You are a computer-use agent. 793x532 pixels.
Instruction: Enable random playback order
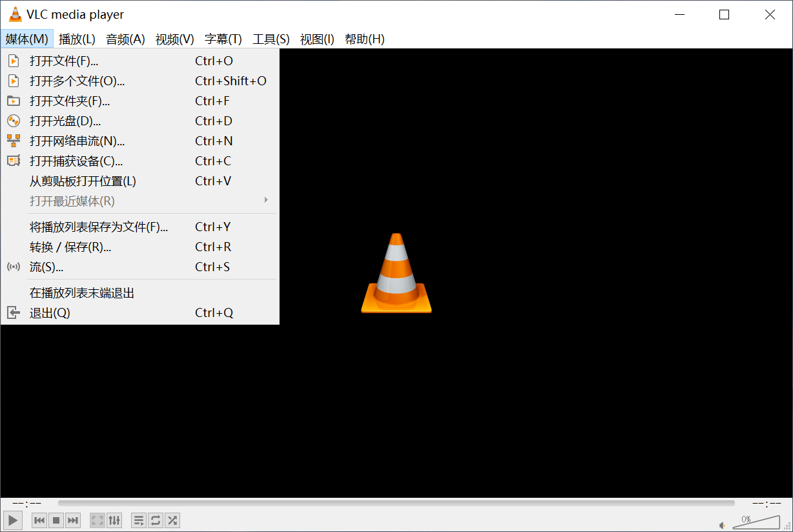172,520
